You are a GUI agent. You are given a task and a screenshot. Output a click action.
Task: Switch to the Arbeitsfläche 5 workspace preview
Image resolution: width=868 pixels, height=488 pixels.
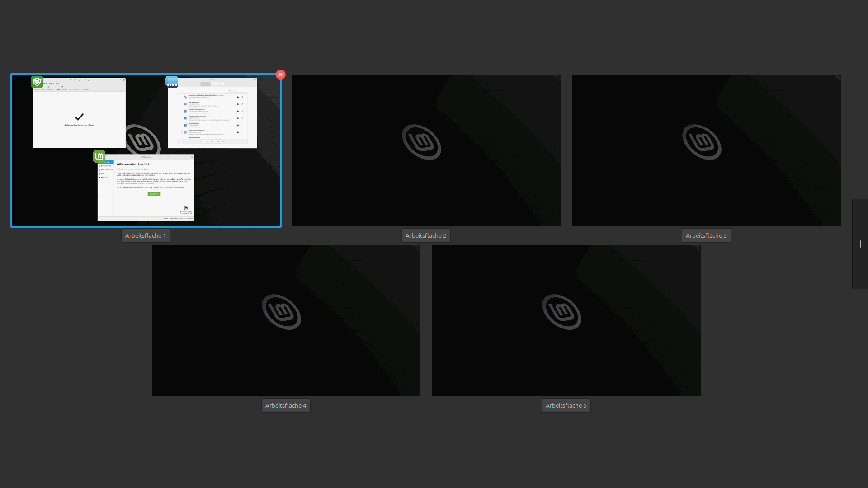coord(566,320)
